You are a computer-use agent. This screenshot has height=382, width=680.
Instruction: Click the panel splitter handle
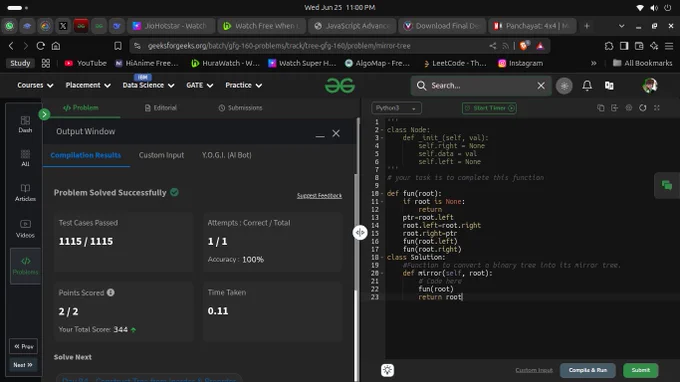coord(360,232)
